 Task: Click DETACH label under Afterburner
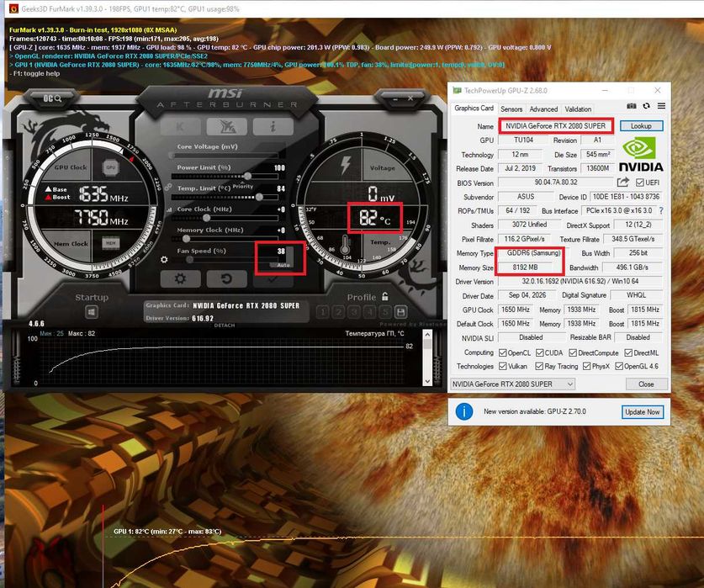pyautogui.click(x=225, y=326)
